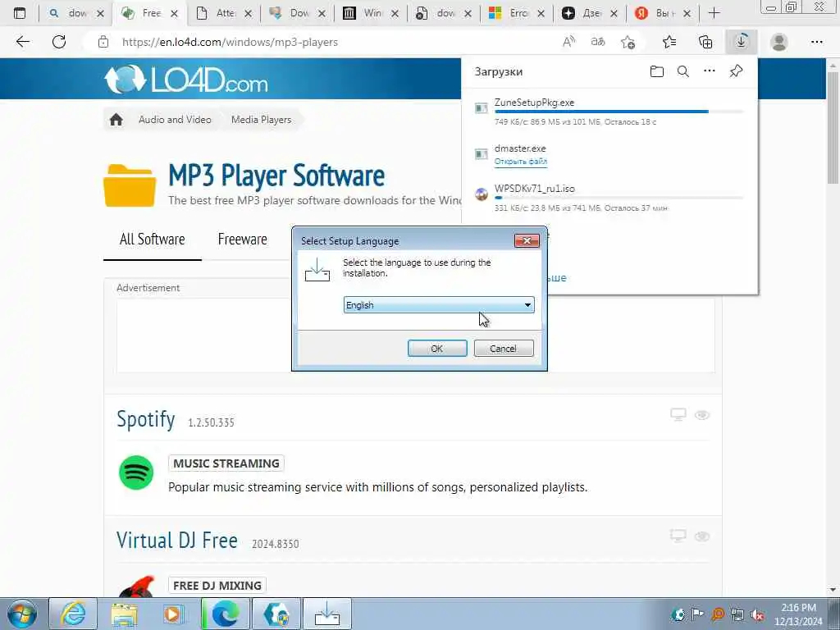
Task: Open the Windows Start button
Action: tap(22, 614)
